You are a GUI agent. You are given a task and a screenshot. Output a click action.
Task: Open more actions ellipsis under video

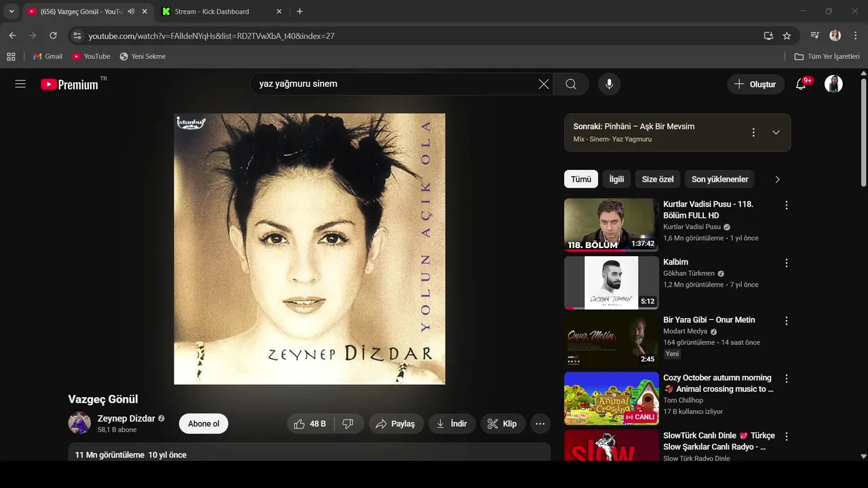point(540,424)
